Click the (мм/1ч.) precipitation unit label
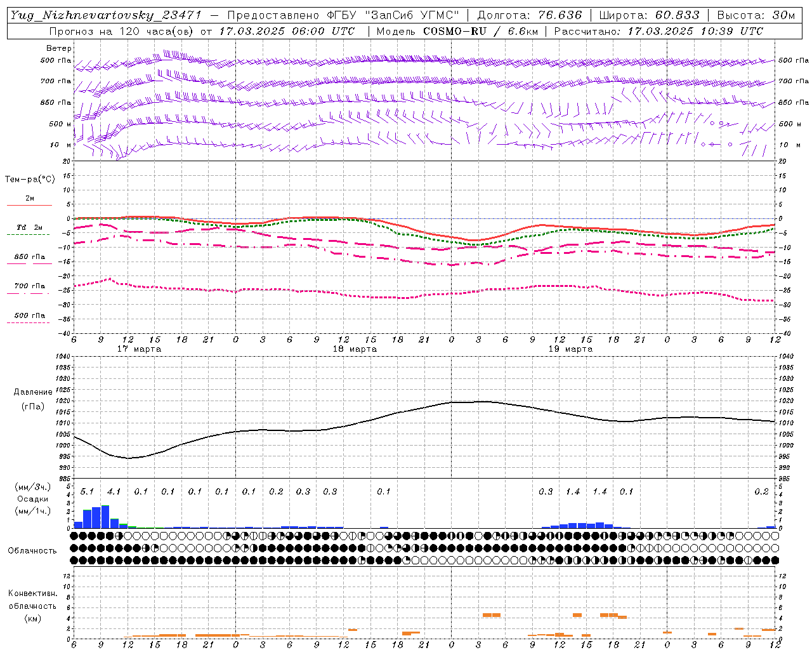 33,511
